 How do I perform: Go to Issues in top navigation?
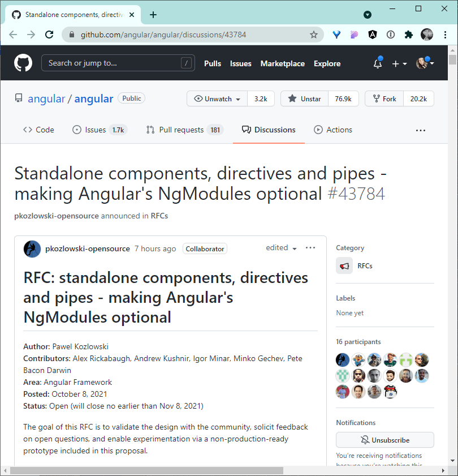tap(240, 63)
